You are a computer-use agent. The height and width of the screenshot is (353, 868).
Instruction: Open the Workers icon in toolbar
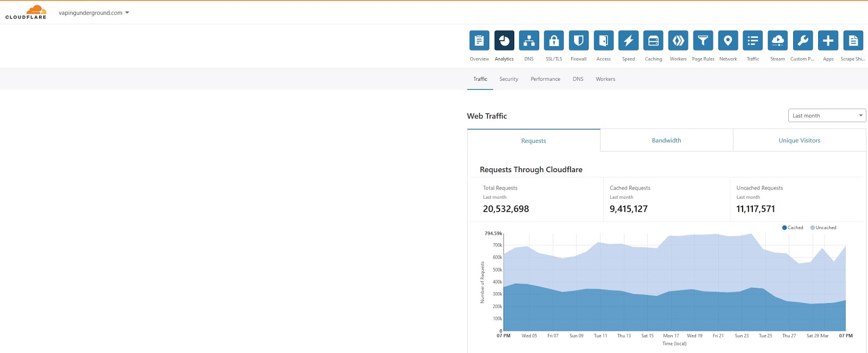(678, 41)
